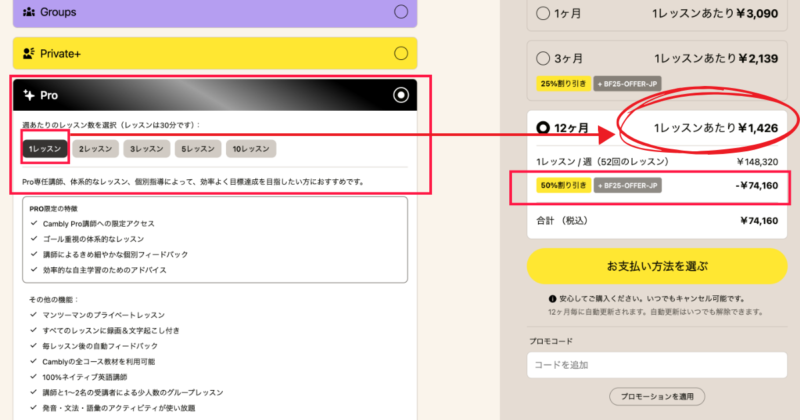Click the お支払い方法を選ぶ button
Viewport: 800px width, 420px height.
click(656, 266)
